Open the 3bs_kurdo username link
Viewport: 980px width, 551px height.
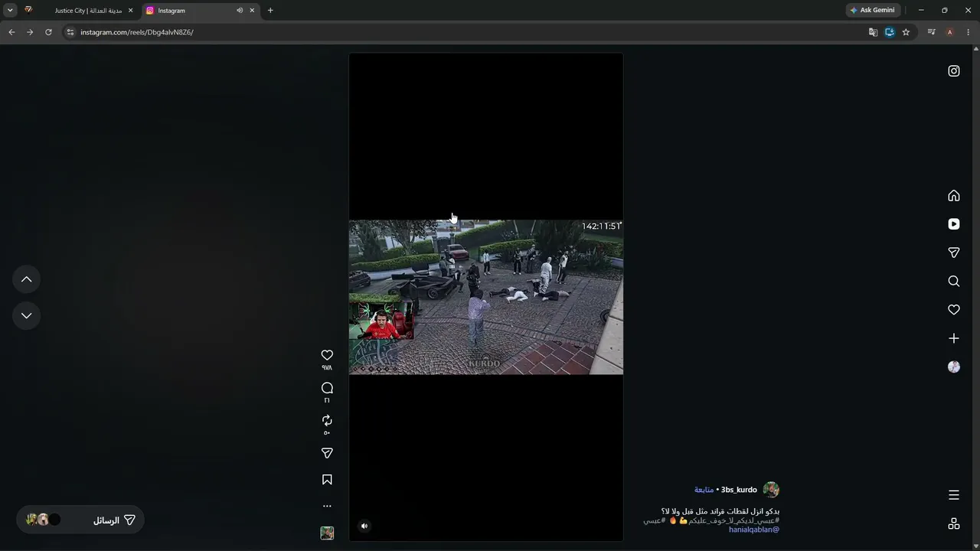[739, 490]
